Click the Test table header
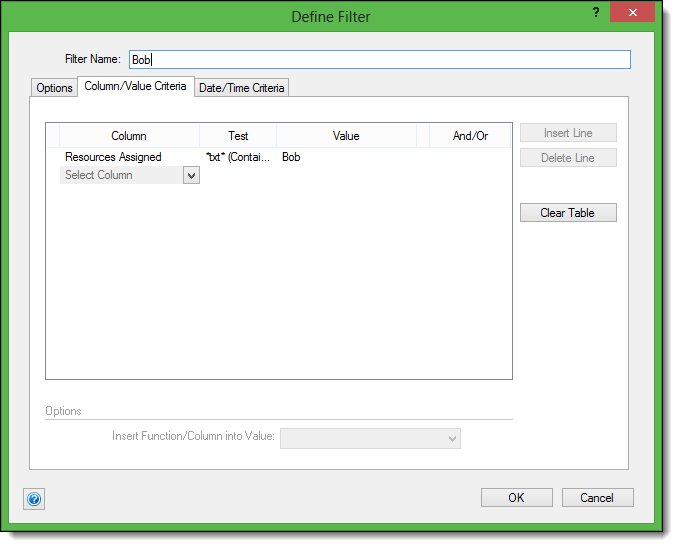This screenshot has width=678, height=547. coord(238,136)
